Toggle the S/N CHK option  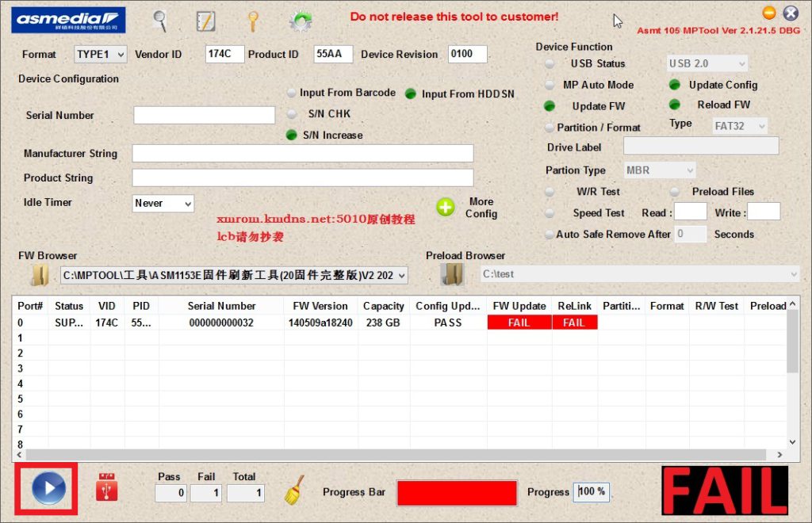[x=292, y=114]
